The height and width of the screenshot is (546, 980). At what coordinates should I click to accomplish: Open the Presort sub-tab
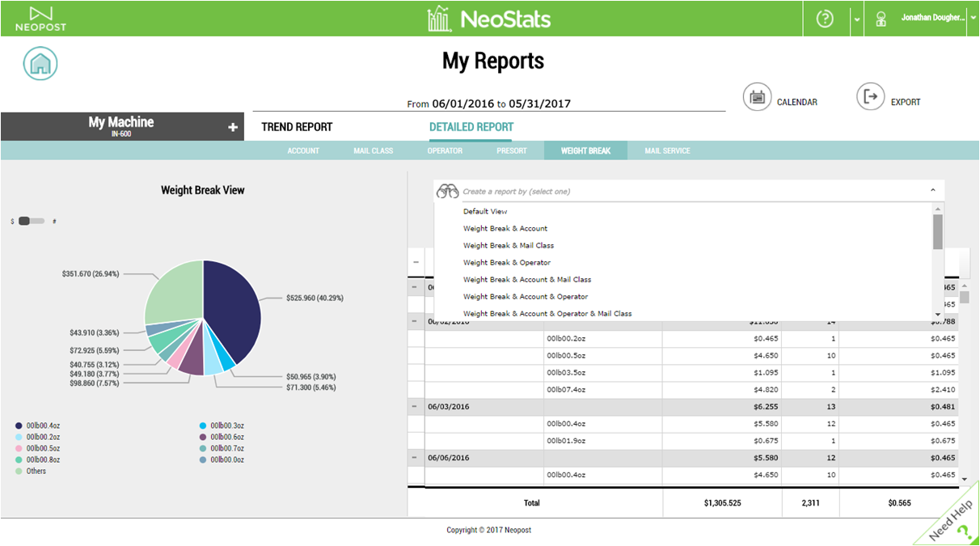click(x=512, y=150)
